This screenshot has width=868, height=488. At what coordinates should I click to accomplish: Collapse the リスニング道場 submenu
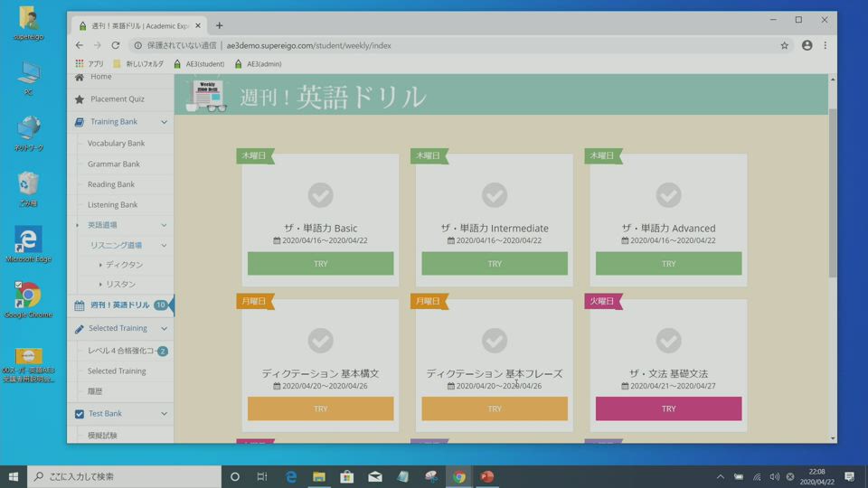(x=164, y=246)
